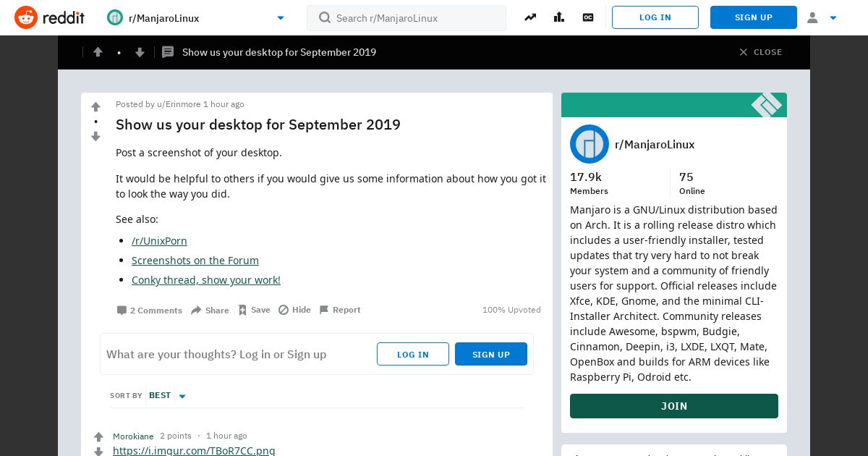The image size is (868, 456).
Task: Open the Morokiane username link
Action: pyautogui.click(x=133, y=436)
